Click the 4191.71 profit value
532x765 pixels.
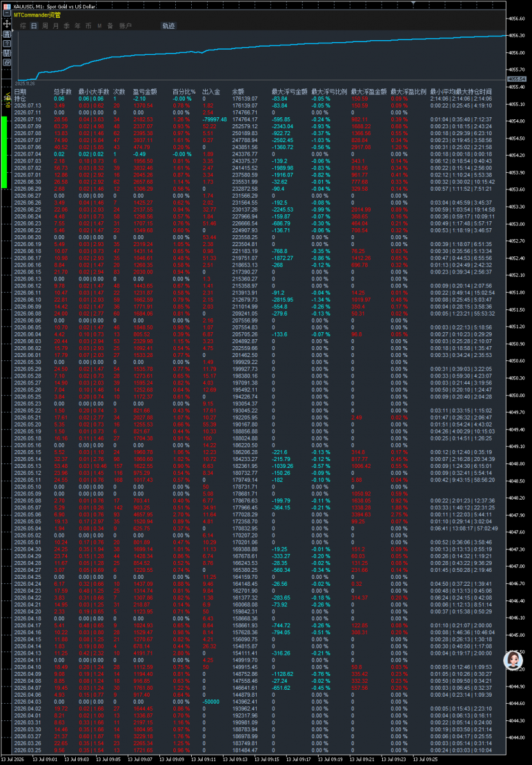click(x=143, y=653)
